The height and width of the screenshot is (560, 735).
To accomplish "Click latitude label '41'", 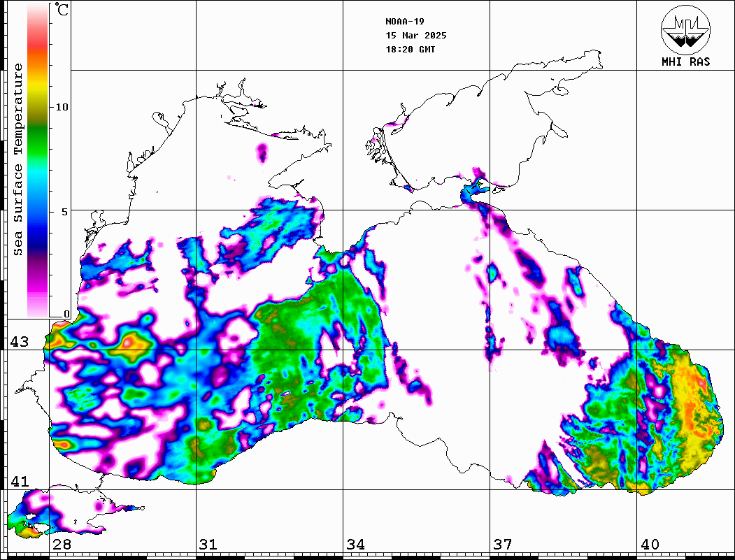I will 20,481.
